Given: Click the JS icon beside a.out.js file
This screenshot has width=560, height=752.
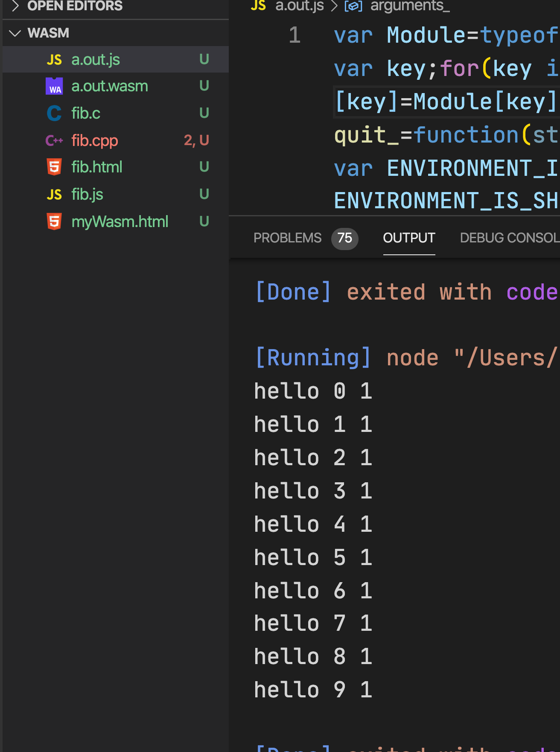Looking at the screenshot, I should [54, 60].
